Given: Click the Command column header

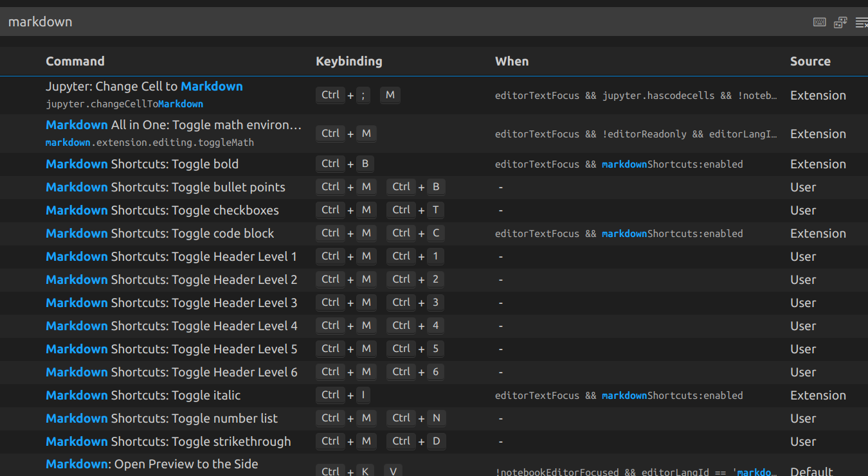Looking at the screenshot, I should coord(75,62).
